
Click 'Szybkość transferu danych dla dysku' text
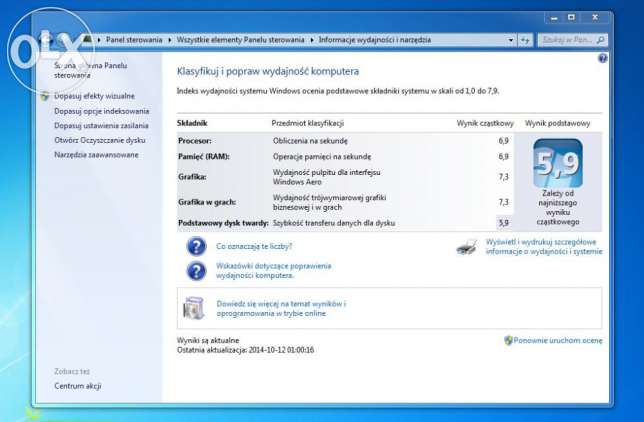pos(334,223)
